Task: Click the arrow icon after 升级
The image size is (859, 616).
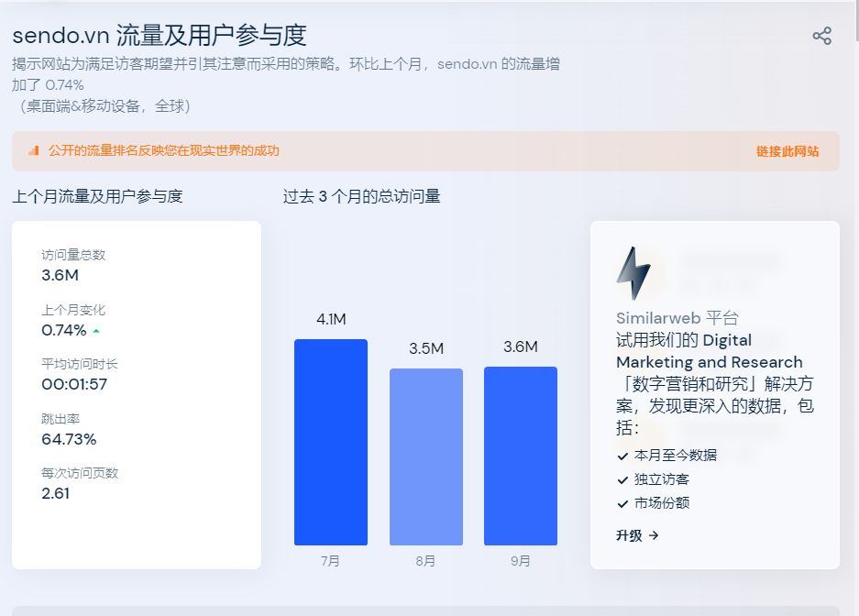Action: pyautogui.click(x=654, y=537)
